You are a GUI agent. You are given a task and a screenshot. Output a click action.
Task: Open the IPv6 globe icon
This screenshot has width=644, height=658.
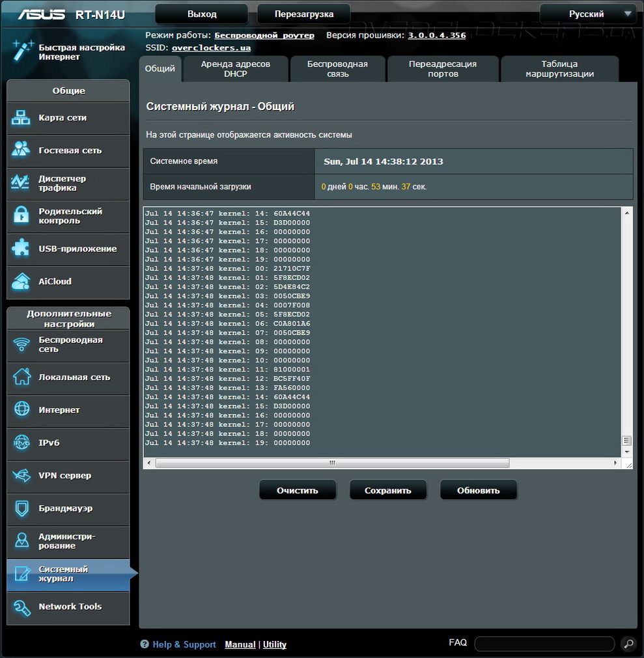pos(21,443)
